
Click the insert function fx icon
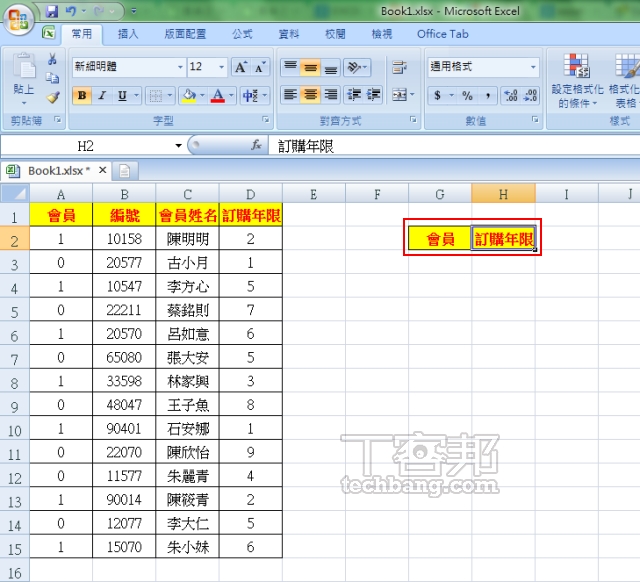tap(256, 146)
